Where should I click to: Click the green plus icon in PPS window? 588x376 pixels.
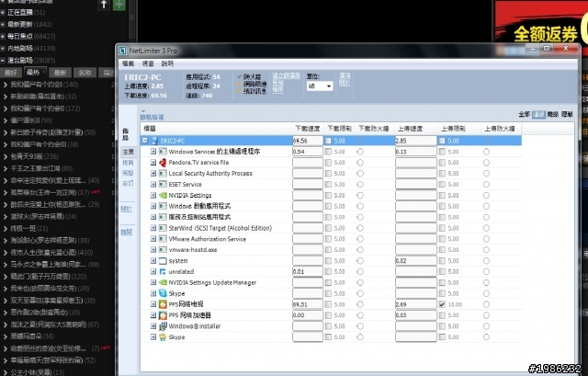(119, 5)
